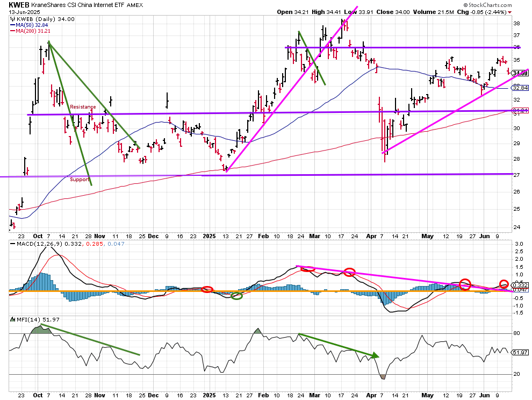This screenshot has width=532, height=400.
Task: Click the 'KWEB (Daily) 34.00' legend text
Action: (46, 19)
